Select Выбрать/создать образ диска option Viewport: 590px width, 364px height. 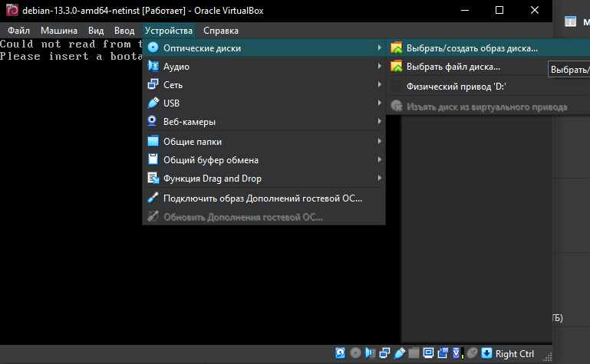(x=471, y=48)
